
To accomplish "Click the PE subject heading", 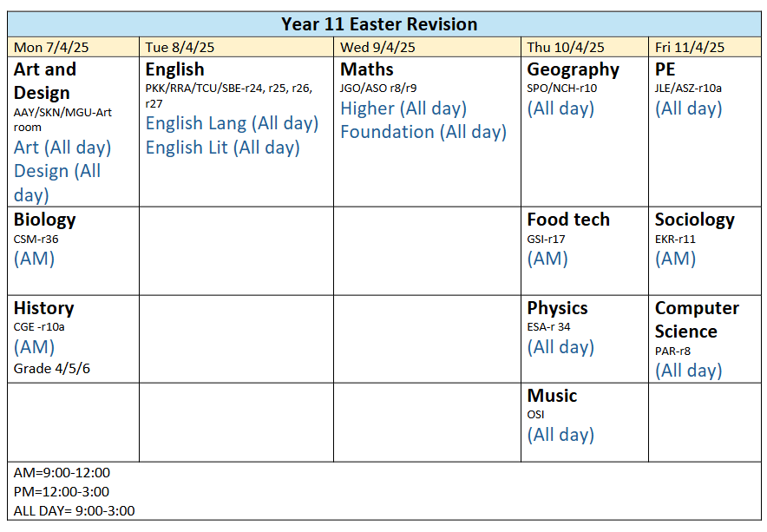I will [665, 69].
